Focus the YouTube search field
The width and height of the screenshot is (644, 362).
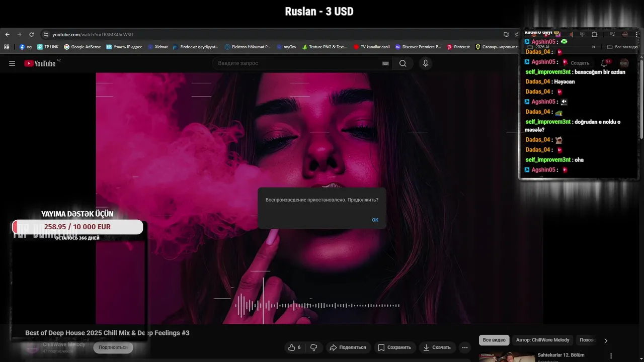(x=297, y=63)
